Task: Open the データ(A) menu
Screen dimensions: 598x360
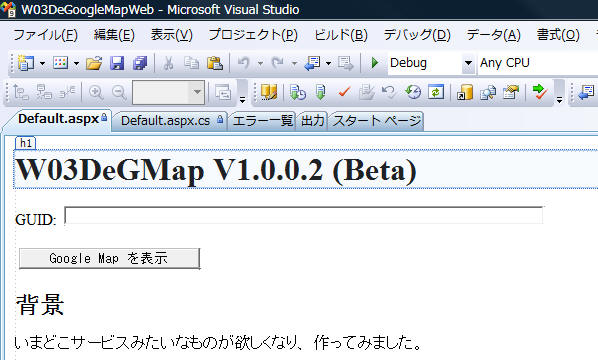Action: [x=494, y=35]
